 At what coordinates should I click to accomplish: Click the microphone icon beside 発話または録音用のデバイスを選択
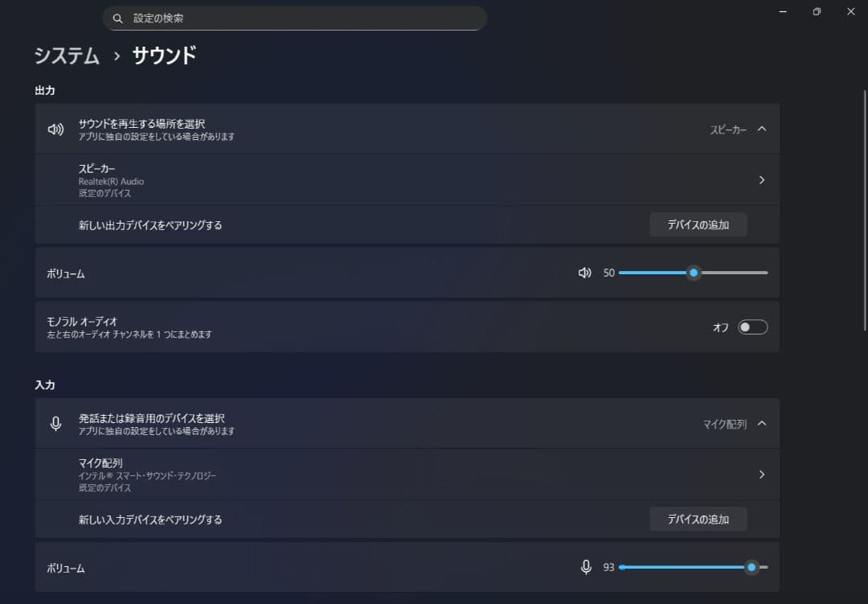[x=55, y=424]
